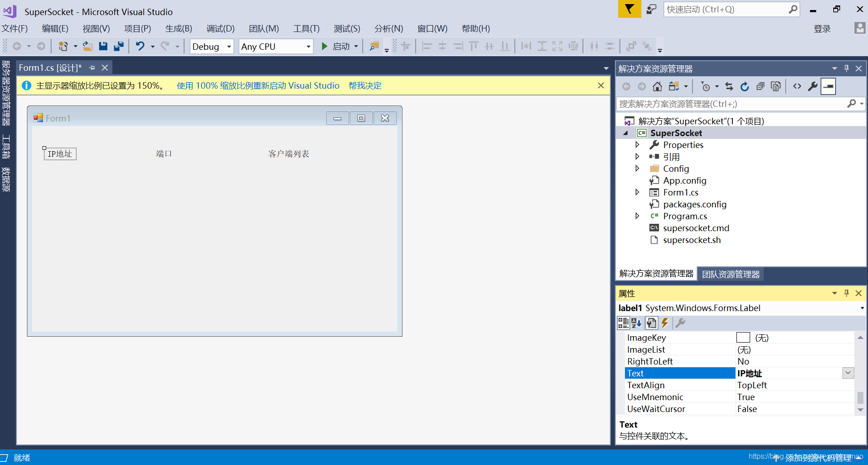Show events with the lightning bolt icon

coord(665,323)
